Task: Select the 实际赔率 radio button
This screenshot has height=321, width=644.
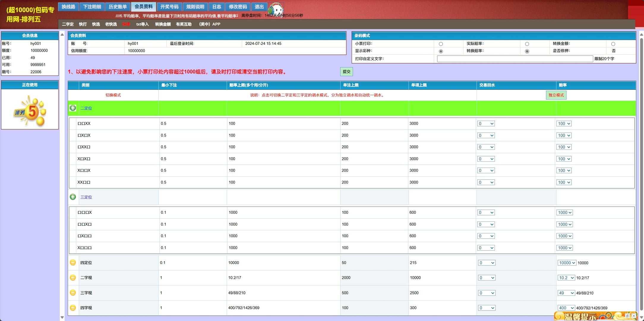Action: (x=527, y=44)
